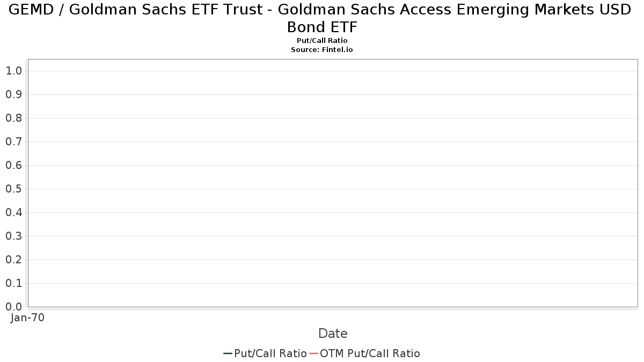Click the 0.5 y-axis label

[13, 189]
